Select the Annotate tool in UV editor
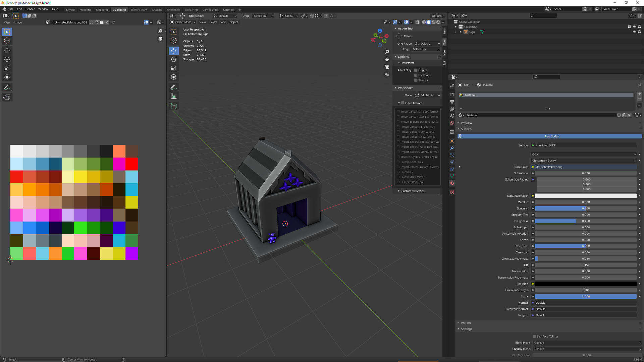This screenshot has width=644, height=362. [7, 87]
